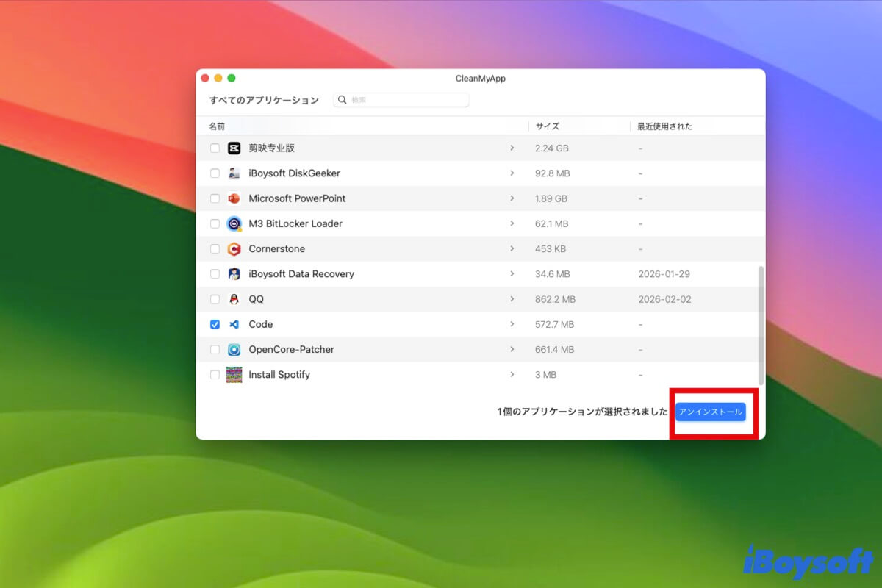
Task: Click the Microsoft PowerPoint app icon
Action: (235, 198)
